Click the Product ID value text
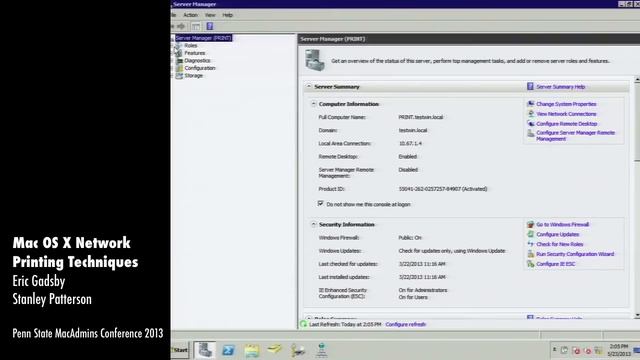Image resolution: width=640 pixels, height=360 pixels. tap(443, 189)
